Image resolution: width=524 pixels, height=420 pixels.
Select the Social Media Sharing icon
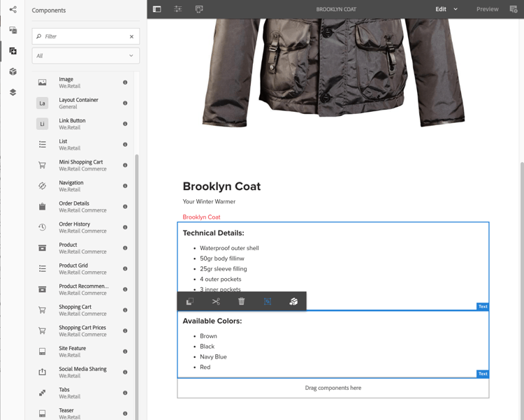[42, 372]
